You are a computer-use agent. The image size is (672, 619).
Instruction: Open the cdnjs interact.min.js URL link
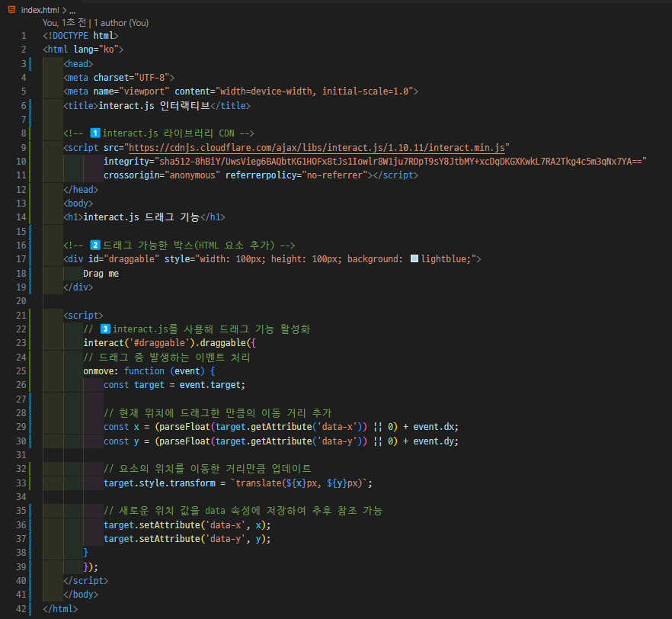[317, 147]
